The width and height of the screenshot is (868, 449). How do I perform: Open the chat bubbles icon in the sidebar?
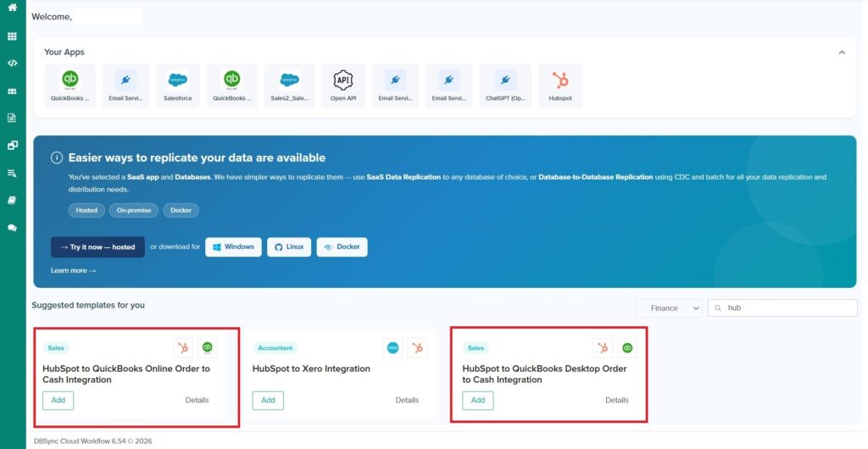[x=12, y=227]
